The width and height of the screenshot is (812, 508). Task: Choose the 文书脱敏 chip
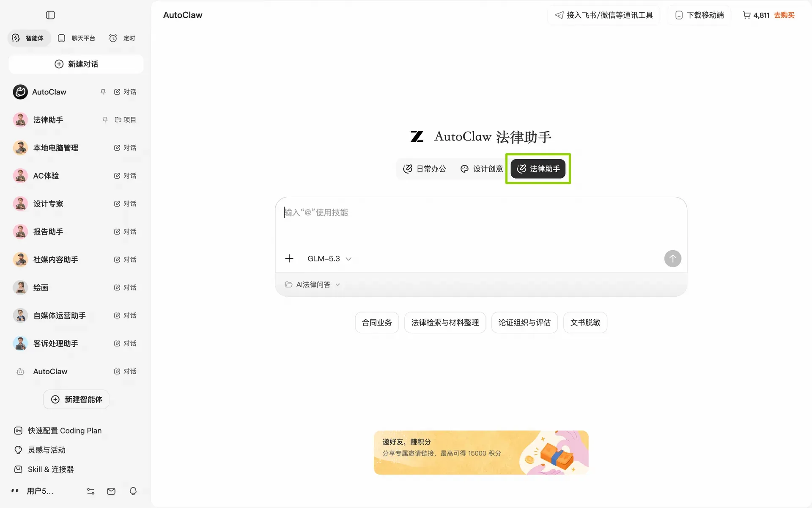[585, 323]
